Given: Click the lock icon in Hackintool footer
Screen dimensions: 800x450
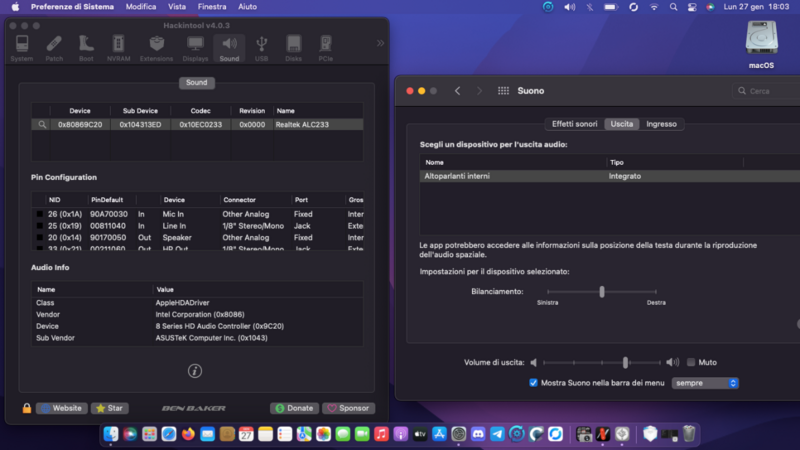Looking at the screenshot, I should pos(27,408).
